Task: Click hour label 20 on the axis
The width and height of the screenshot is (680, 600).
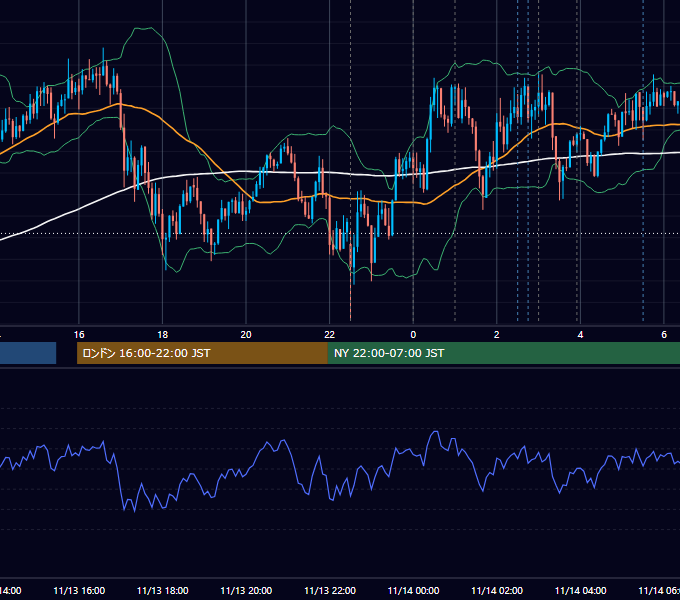Action: (x=246, y=335)
